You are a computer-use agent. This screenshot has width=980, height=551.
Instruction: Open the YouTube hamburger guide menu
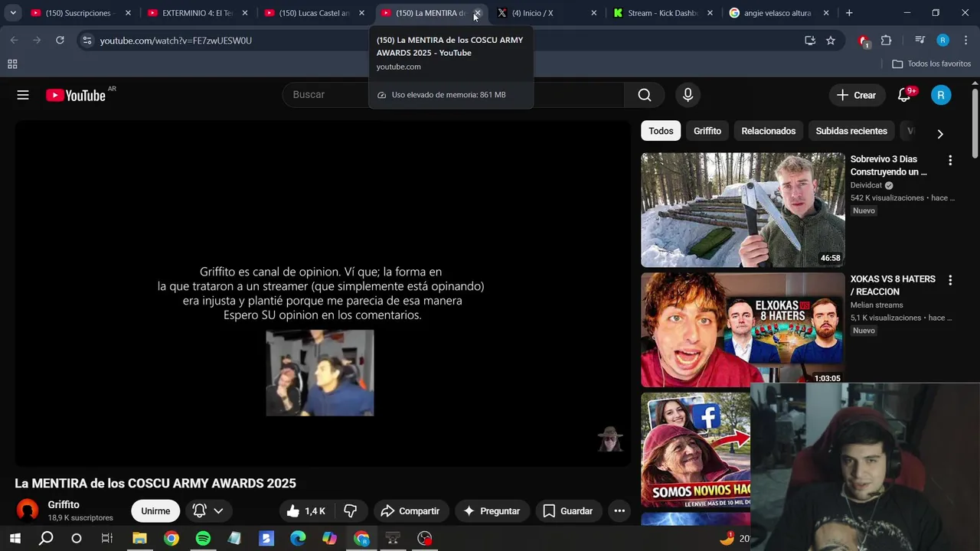coord(23,95)
